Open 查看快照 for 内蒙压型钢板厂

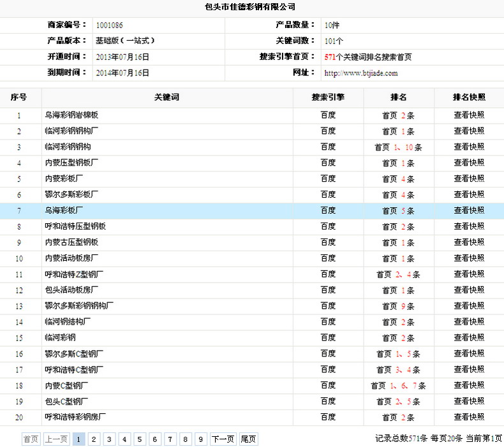tap(469, 163)
